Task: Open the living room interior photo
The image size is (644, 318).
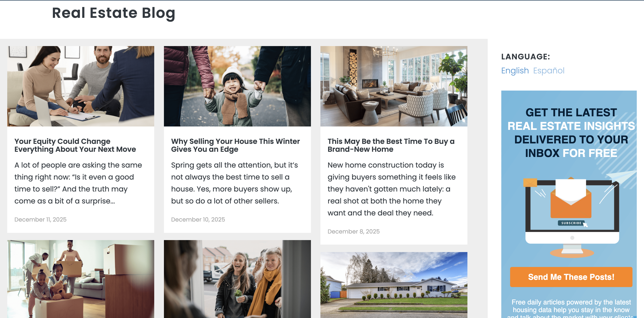Action: click(394, 86)
